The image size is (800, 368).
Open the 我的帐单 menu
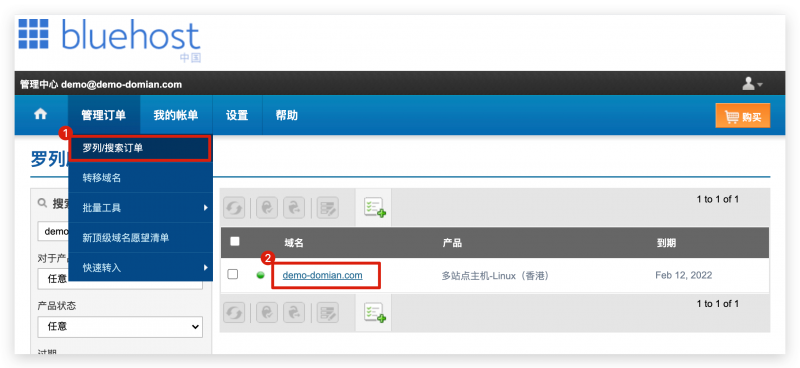pyautogui.click(x=176, y=115)
